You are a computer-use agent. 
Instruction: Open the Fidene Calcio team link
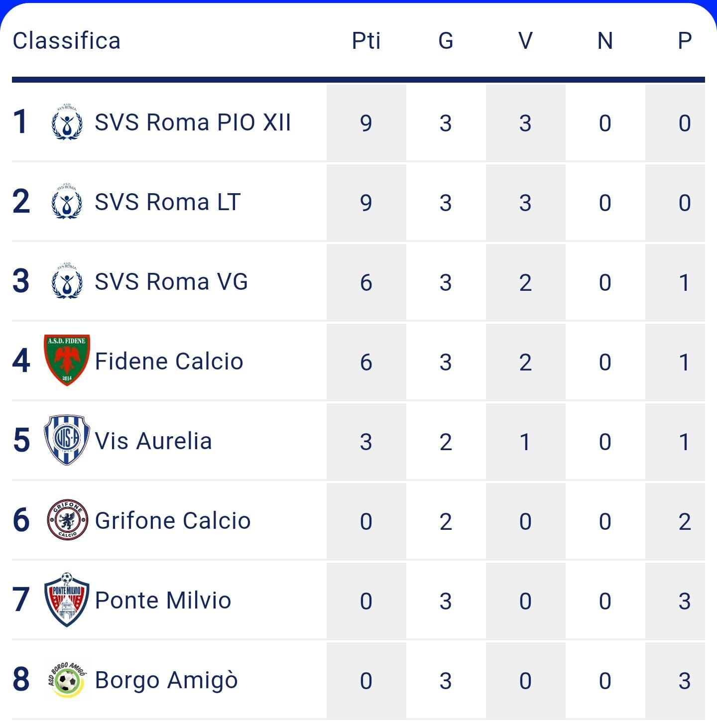(169, 362)
